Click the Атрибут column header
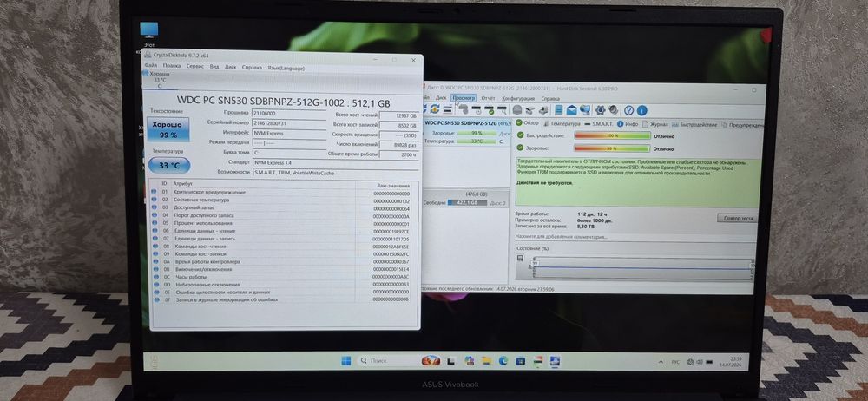Viewport: 868px width, 401px height. click(182, 183)
